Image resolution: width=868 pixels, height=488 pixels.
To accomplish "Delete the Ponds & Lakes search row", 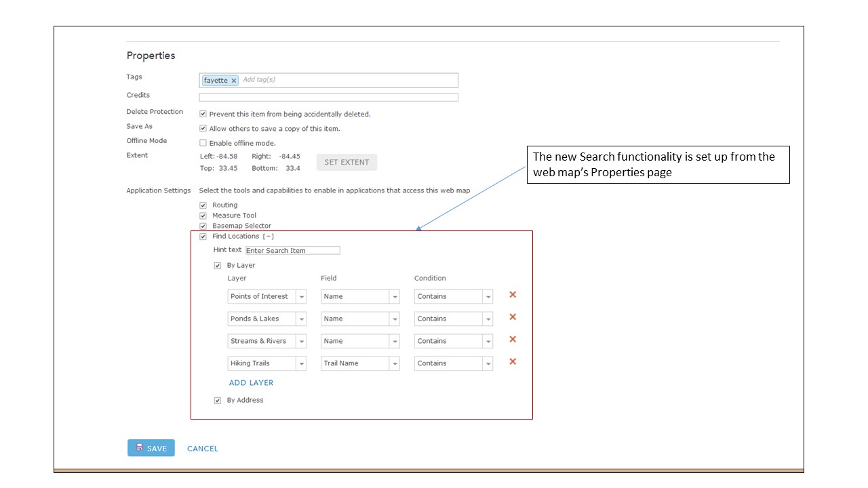I will (x=513, y=317).
